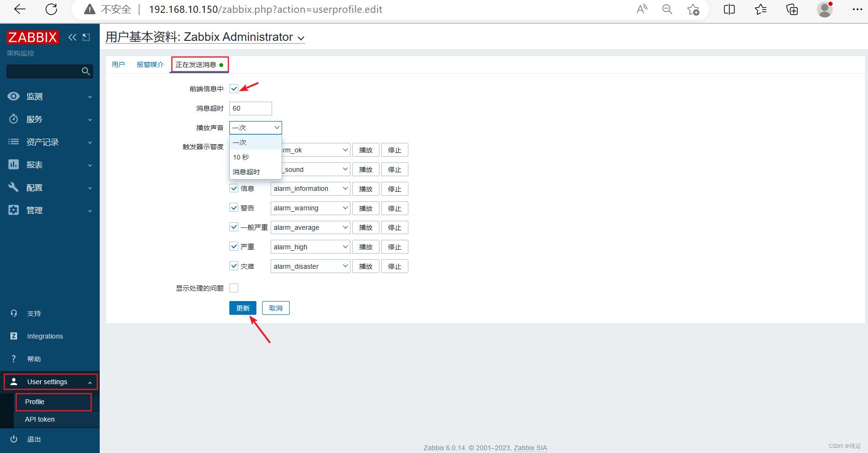Click 停止 next to alarm_disaster
This screenshot has width=868, height=453.
coord(395,266)
